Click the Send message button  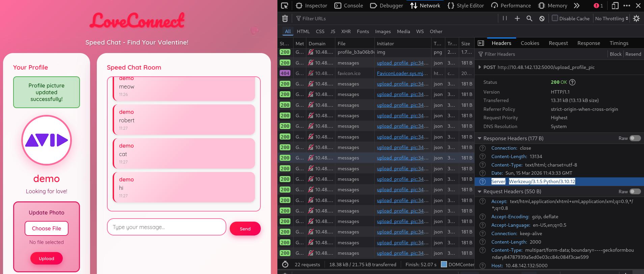[x=245, y=229]
